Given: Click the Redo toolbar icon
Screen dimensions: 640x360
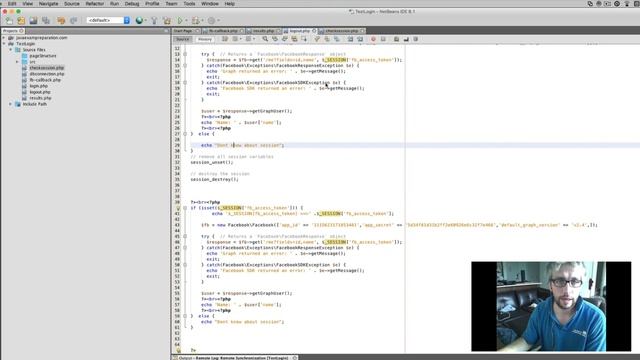Looking at the screenshot, I should tap(73, 20).
